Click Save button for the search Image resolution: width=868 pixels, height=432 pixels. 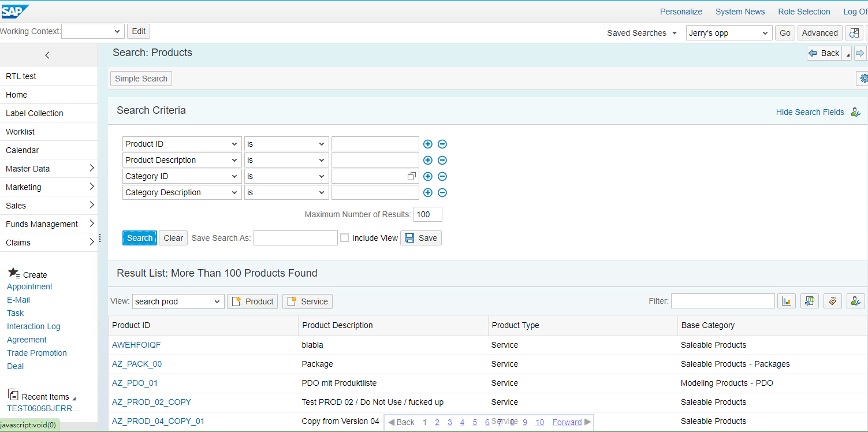[421, 238]
